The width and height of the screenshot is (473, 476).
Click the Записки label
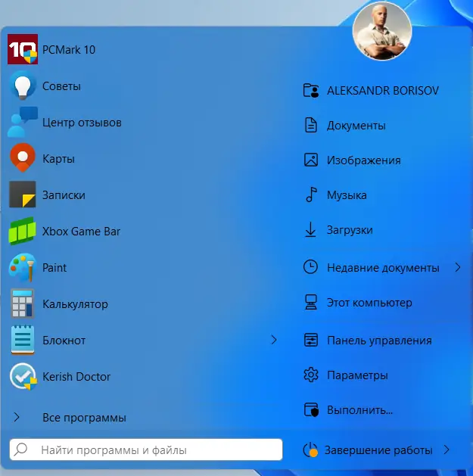coord(64,195)
